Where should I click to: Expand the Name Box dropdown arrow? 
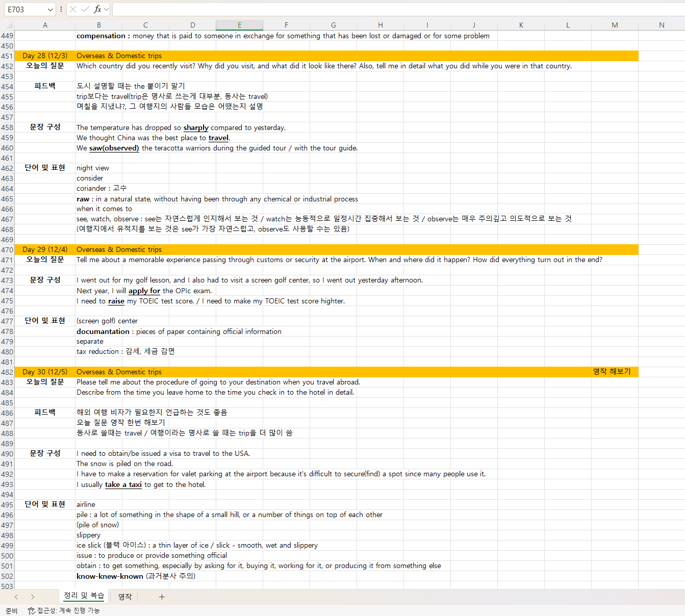click(50, 10)
